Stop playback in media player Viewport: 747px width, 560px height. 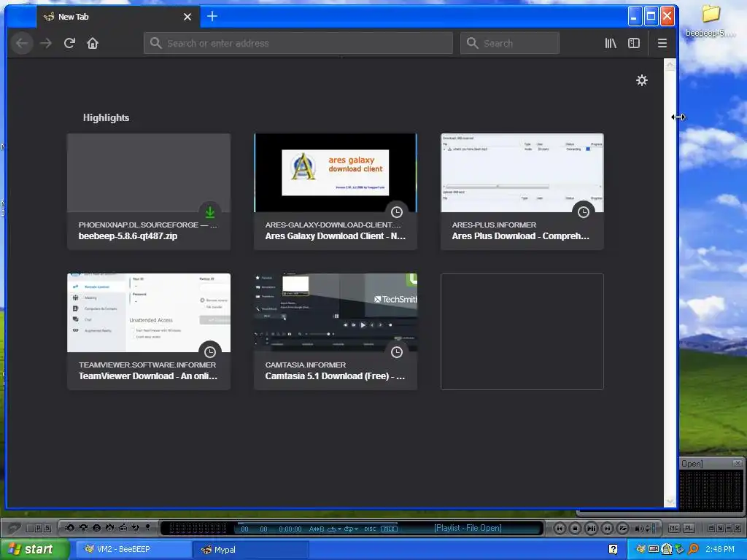tap(575, 528)
